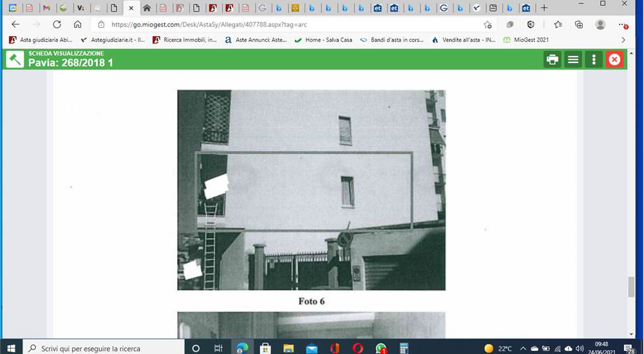Viewport: 644px width, 354px height.
Task: Click the Windows taskbar search box
Action: pos(104,348)
